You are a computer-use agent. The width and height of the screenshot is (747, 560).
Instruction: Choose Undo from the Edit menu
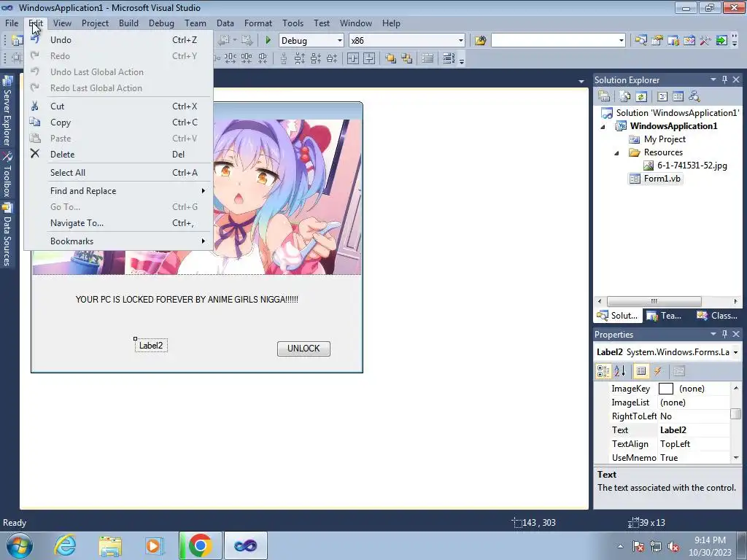119,40
